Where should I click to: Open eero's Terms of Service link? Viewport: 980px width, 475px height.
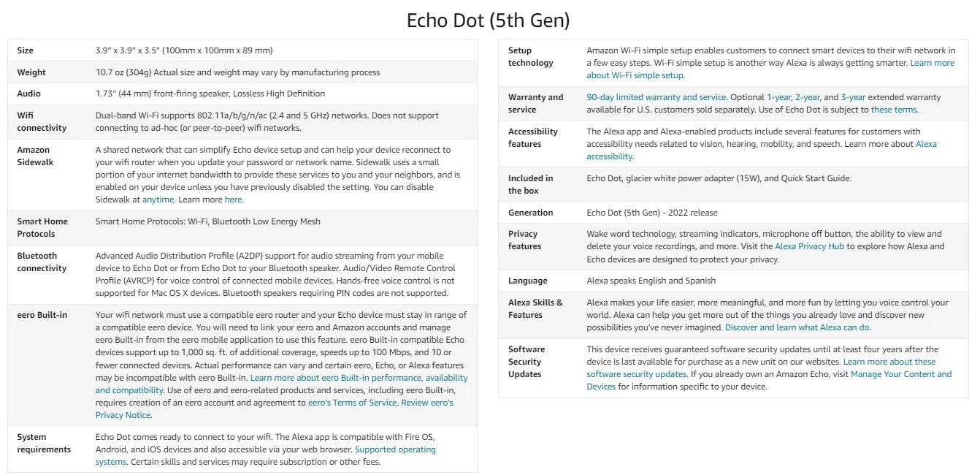(x=352, y=403)
